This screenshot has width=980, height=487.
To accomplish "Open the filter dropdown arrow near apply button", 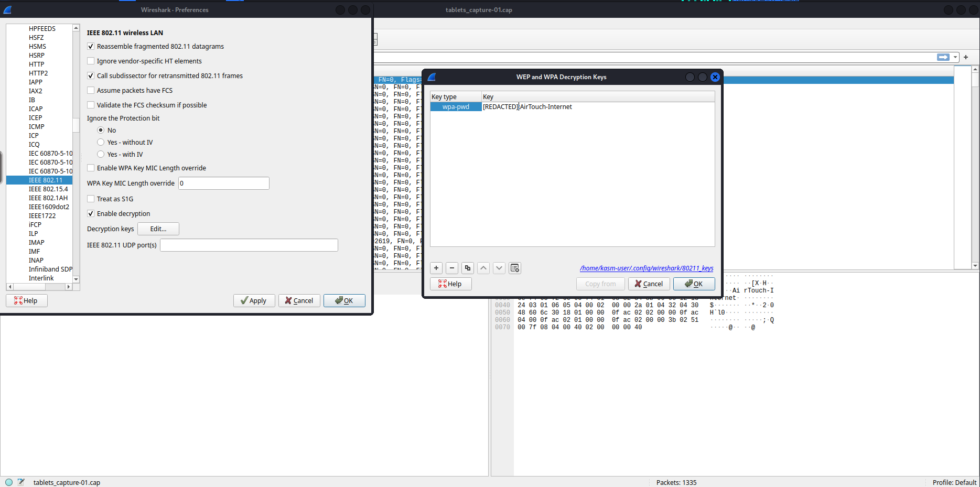I will point(955,57).
